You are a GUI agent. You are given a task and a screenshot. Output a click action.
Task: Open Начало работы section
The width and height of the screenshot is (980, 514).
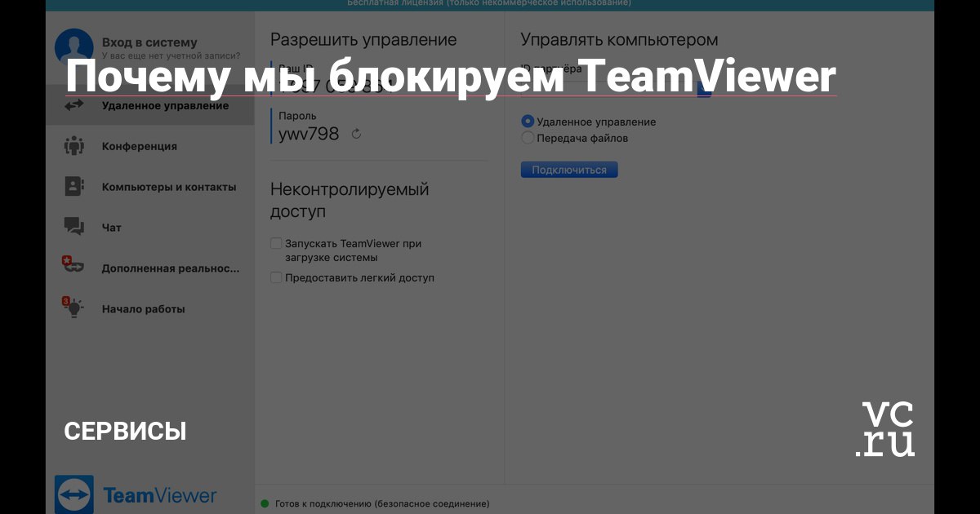point(150,308)
